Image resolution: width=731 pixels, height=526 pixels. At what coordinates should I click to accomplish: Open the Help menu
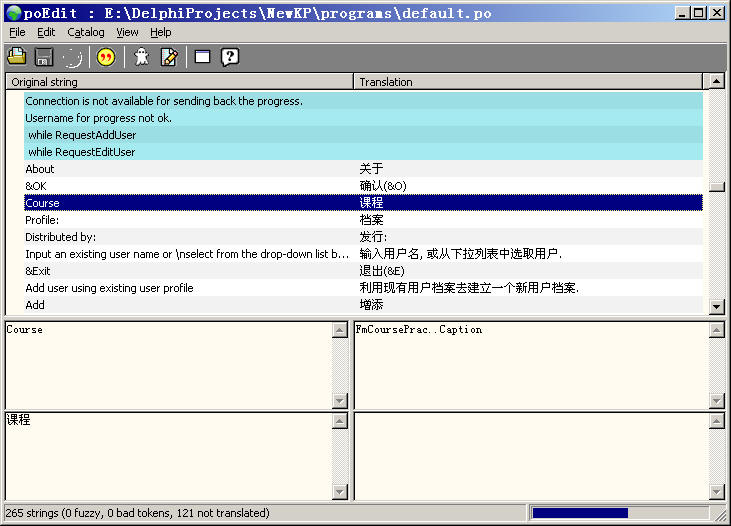[160, 32]
